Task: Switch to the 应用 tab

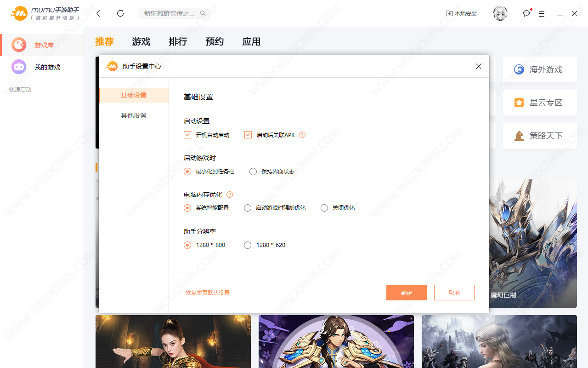Action: point(251,41)
